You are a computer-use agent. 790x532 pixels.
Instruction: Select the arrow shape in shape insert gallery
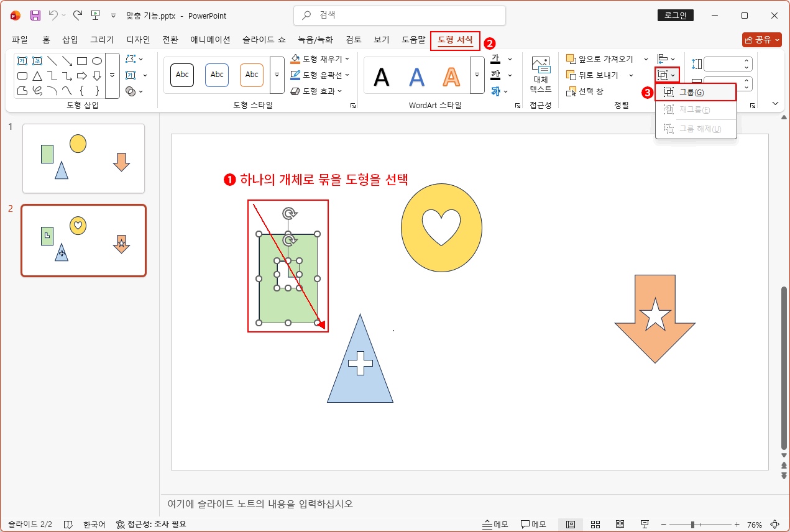click(81, 76)
